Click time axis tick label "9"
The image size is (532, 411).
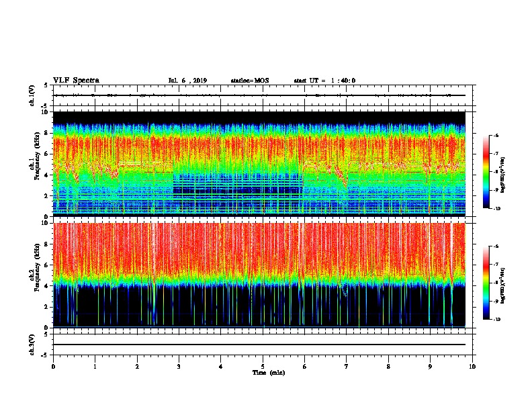pos(430,367)
